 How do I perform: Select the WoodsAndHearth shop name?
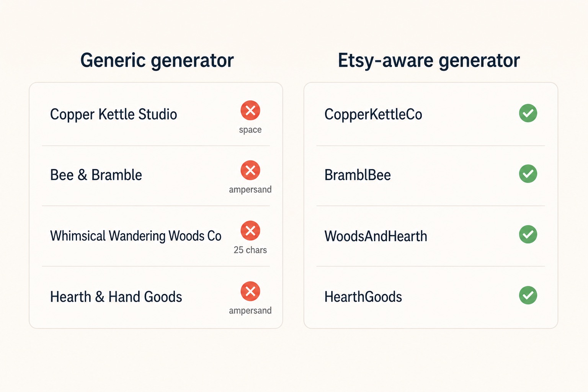376,236
